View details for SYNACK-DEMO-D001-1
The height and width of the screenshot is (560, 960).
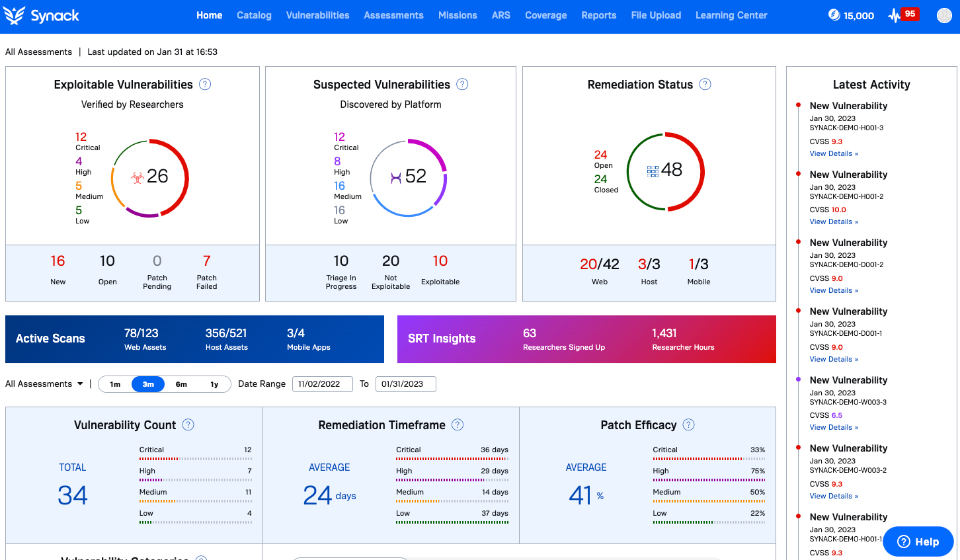(834, 359)
